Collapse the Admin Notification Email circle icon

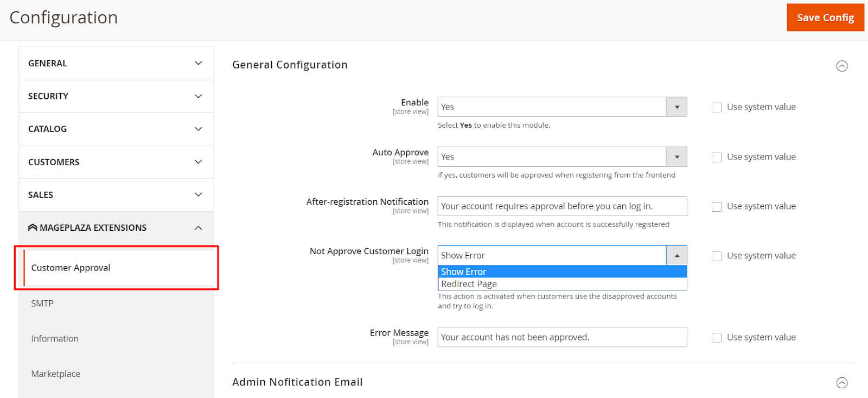tap(841, 383)
